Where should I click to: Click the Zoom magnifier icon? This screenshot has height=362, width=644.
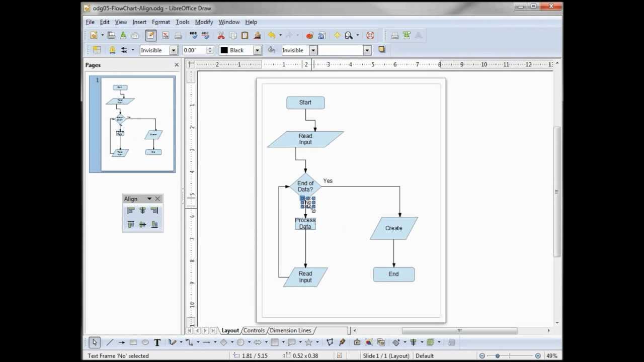(x=349, y=35)
